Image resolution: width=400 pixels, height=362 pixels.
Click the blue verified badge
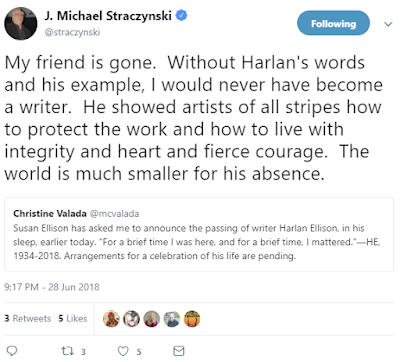click(181, 15)
